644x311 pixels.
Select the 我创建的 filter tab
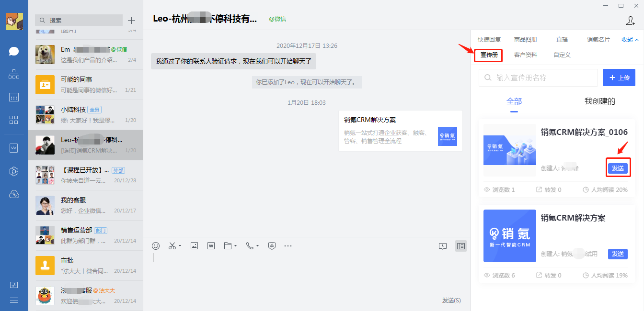coord(600,101)
